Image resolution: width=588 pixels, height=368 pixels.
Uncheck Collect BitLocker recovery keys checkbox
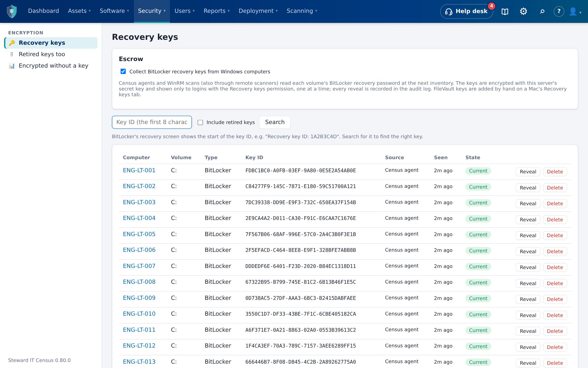[x=123, y=71]
